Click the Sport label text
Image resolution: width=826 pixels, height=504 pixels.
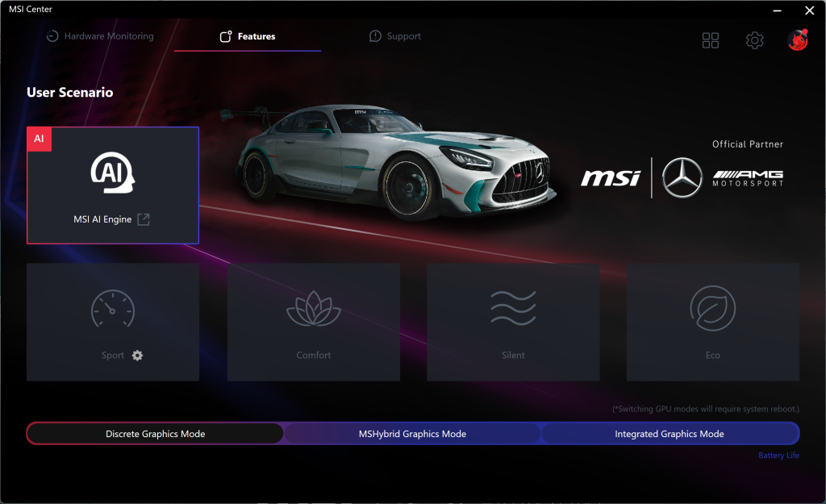tap(113, 356)
